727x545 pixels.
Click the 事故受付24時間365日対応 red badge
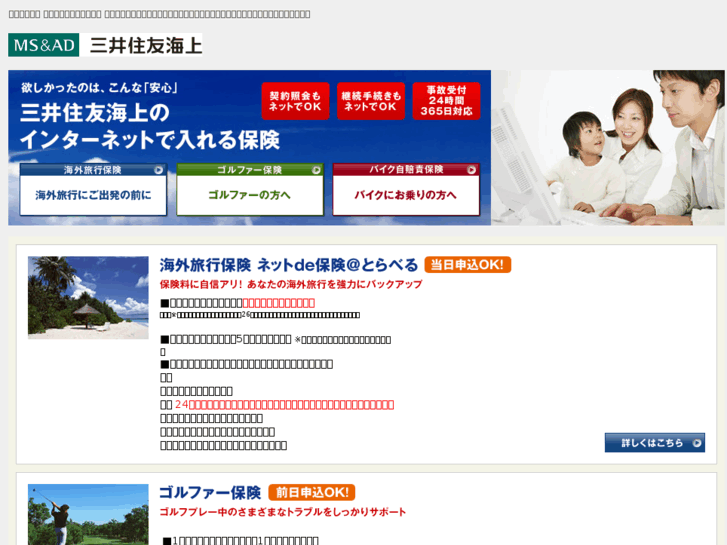446,101
